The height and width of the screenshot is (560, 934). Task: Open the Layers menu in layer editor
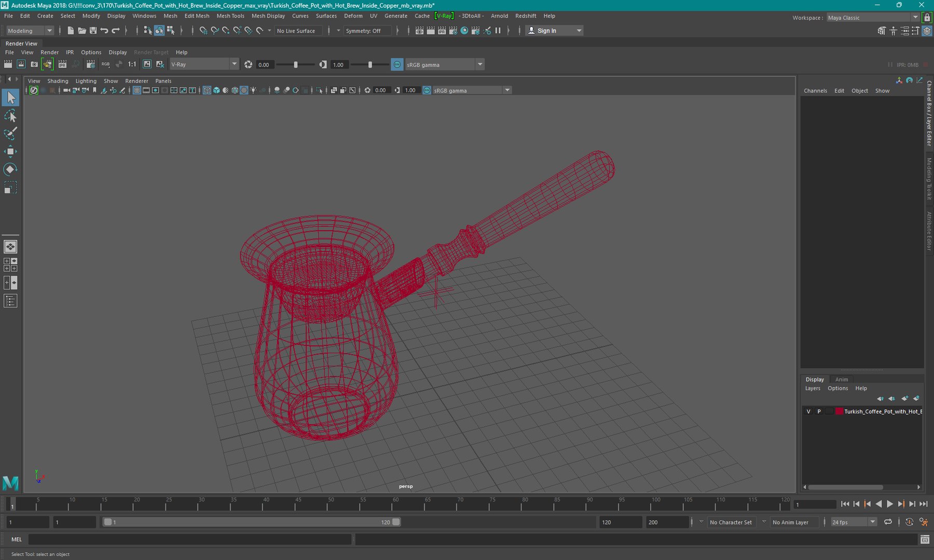(813, 388)
